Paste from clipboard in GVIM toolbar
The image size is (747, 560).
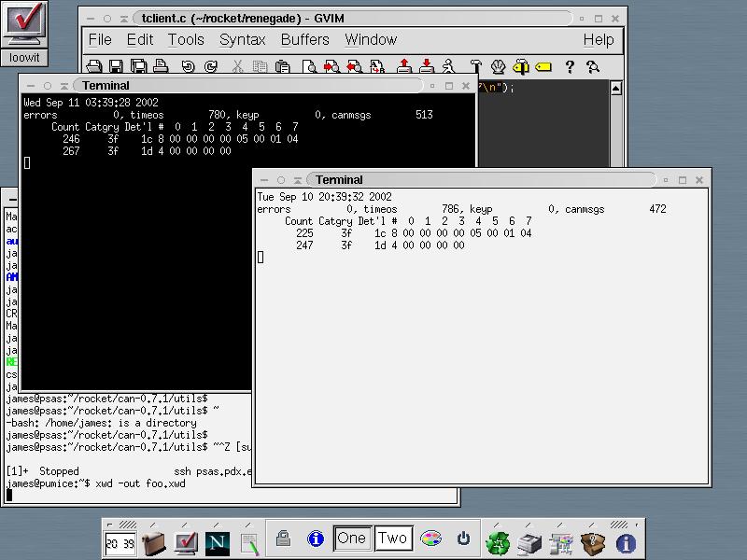(x=283, y=66)
